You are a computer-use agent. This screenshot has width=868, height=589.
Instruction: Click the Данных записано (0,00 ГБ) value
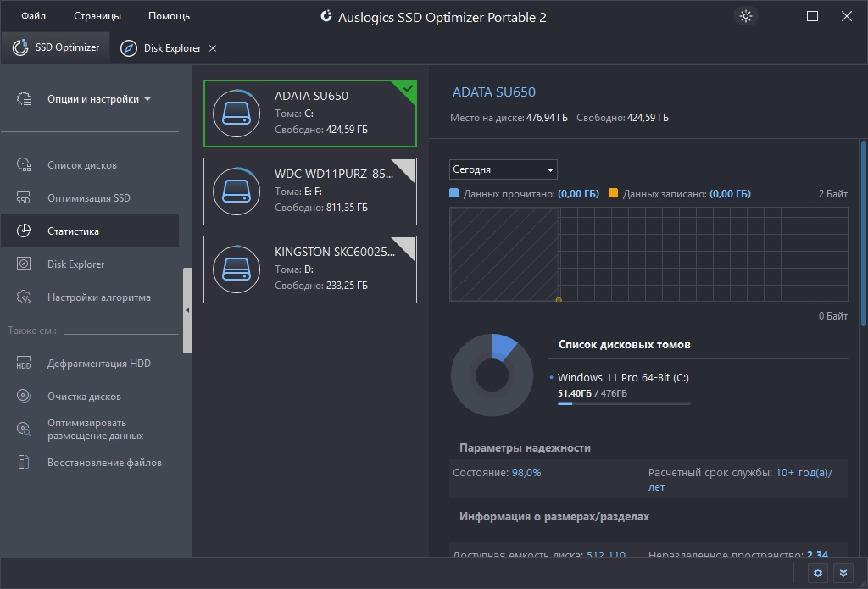coord(730,194)
